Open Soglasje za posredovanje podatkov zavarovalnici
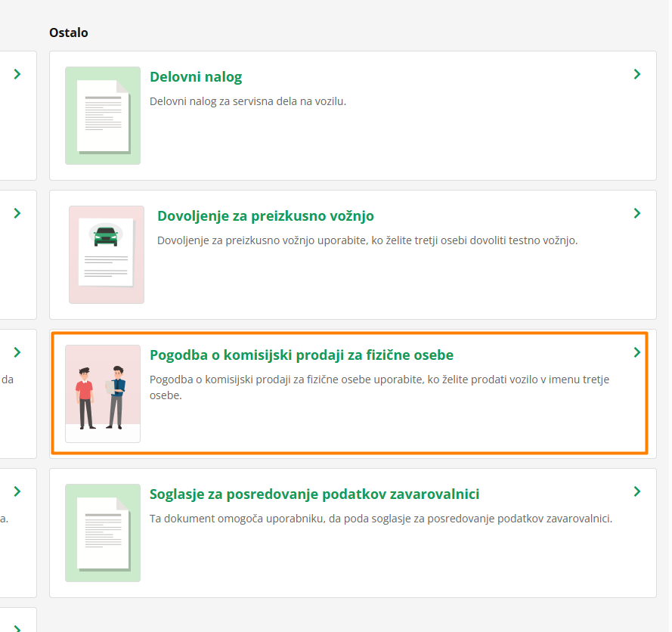 coord(314,494)
